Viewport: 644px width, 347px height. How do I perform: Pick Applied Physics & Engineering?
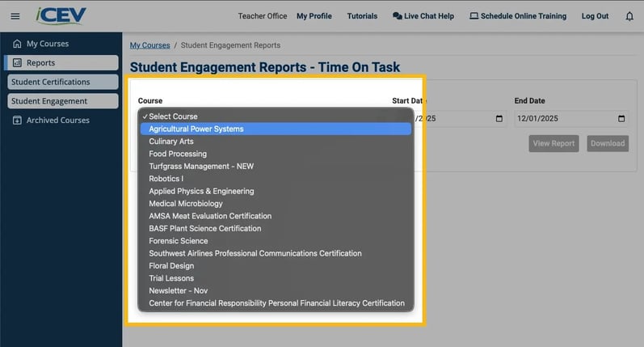click(x=276, y=191)
